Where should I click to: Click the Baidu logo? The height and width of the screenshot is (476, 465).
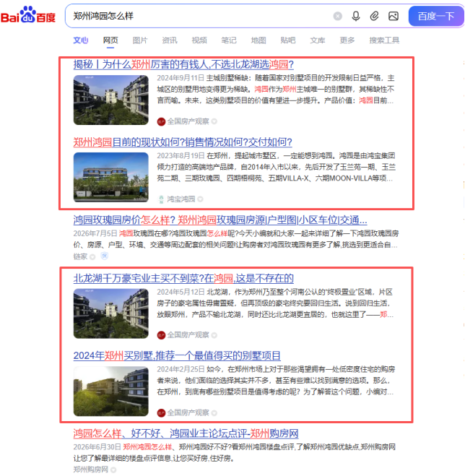click(x=28, y=15)
